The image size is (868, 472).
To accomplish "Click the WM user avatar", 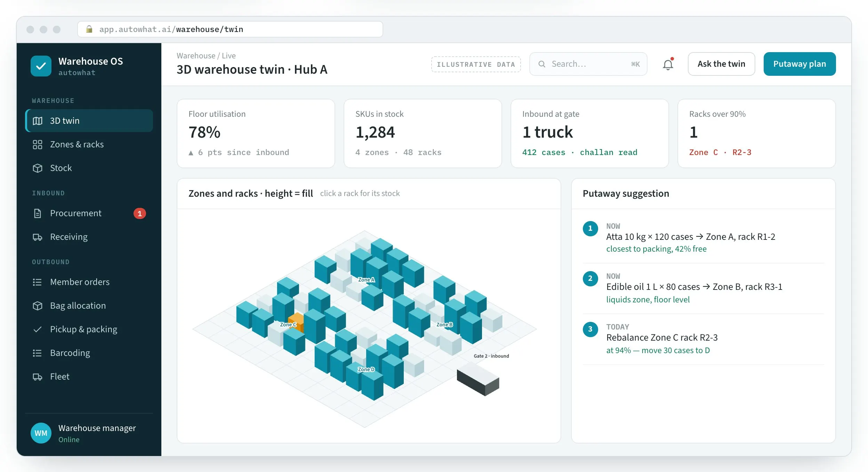I will click(x=41, y=433).
